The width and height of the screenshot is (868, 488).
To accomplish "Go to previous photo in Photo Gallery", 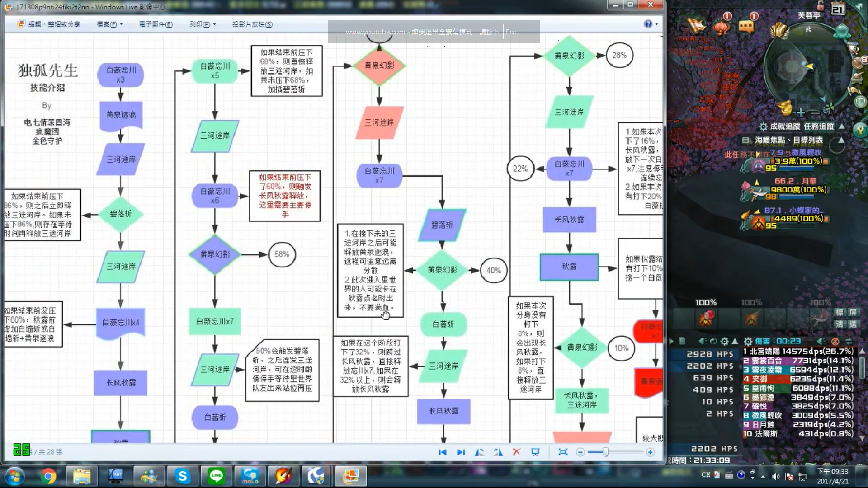I will pos(443,452).
